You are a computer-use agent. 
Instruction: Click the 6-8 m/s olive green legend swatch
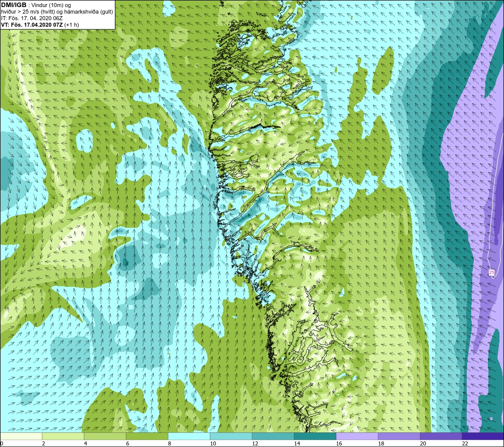coord(147,436)
